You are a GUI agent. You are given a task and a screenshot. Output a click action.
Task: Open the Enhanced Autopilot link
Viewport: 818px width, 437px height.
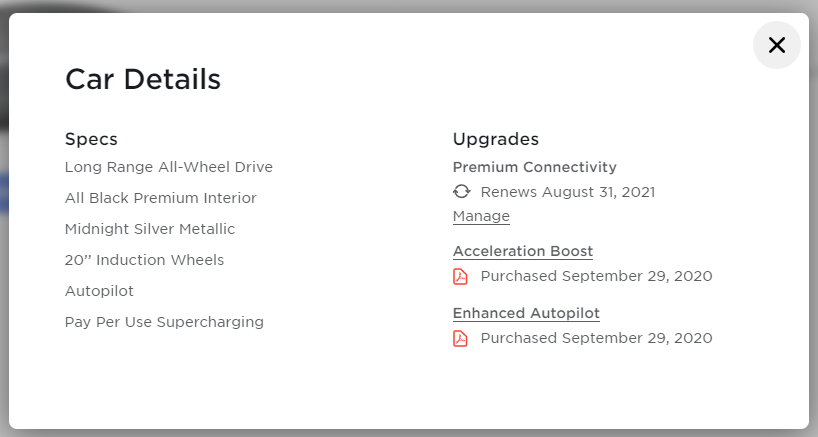(x=526, y=313)
